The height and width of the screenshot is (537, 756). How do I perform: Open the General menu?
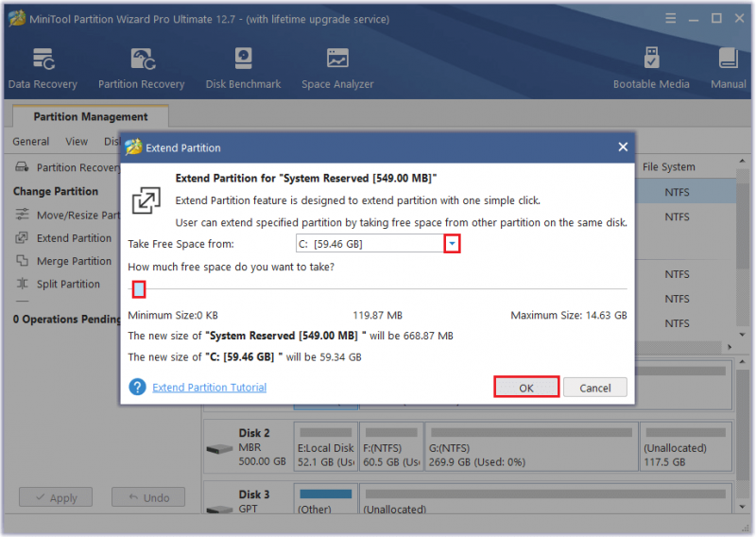click(x=31, y=142)
